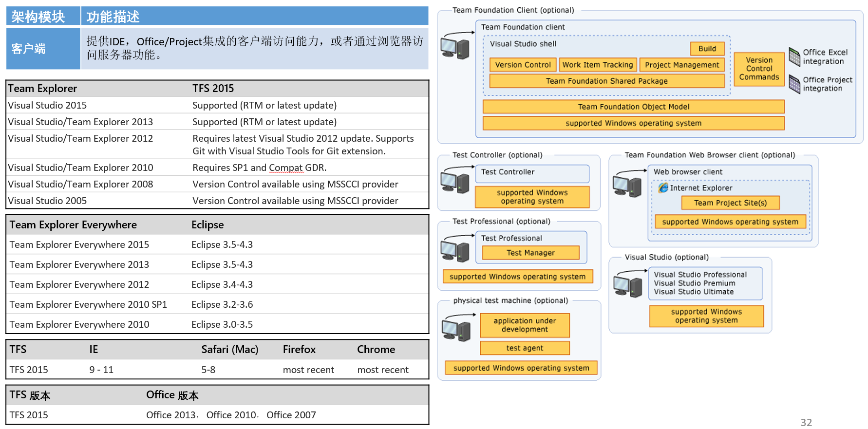Image resolution: width=868 pixels, height=429 pixels.
Task: Click the Office 版本 header
Action: [x=172, y=395]
